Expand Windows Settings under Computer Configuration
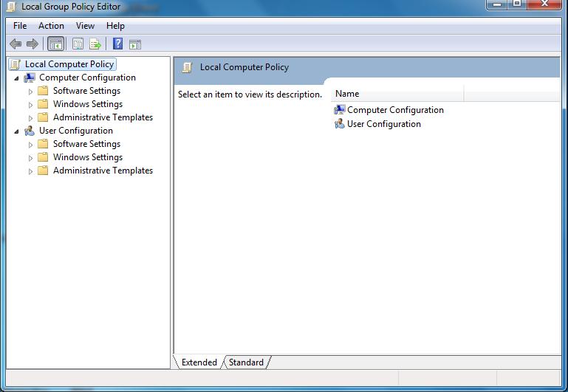Screen dimensions: 568x392 point(30,105)
